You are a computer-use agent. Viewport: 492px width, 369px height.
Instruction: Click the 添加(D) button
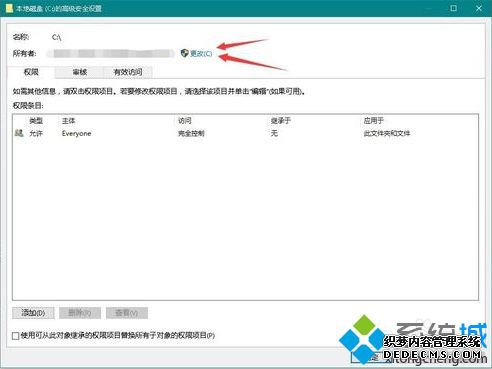pyautogui.click(x=33, y=313)
